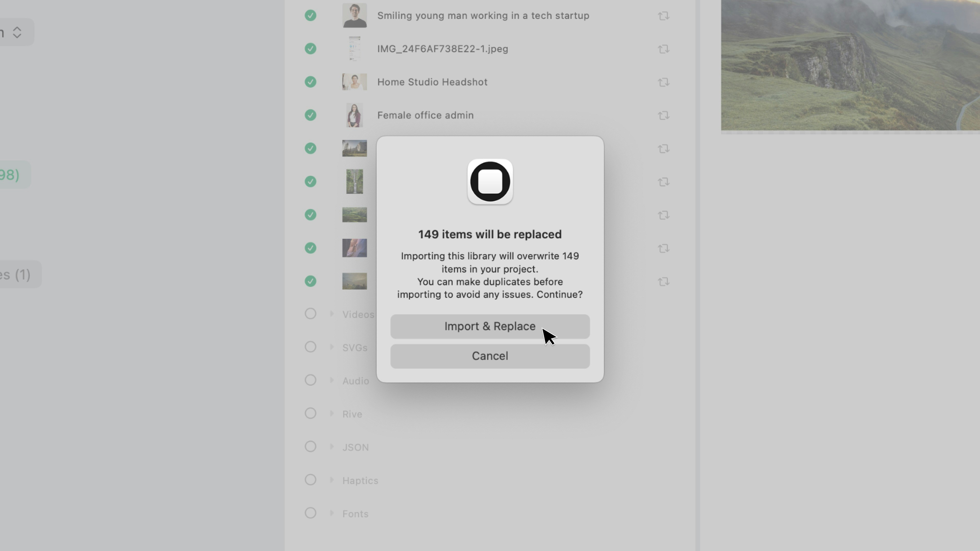Expand the Rive disclosure triangle

pos(332,413)
